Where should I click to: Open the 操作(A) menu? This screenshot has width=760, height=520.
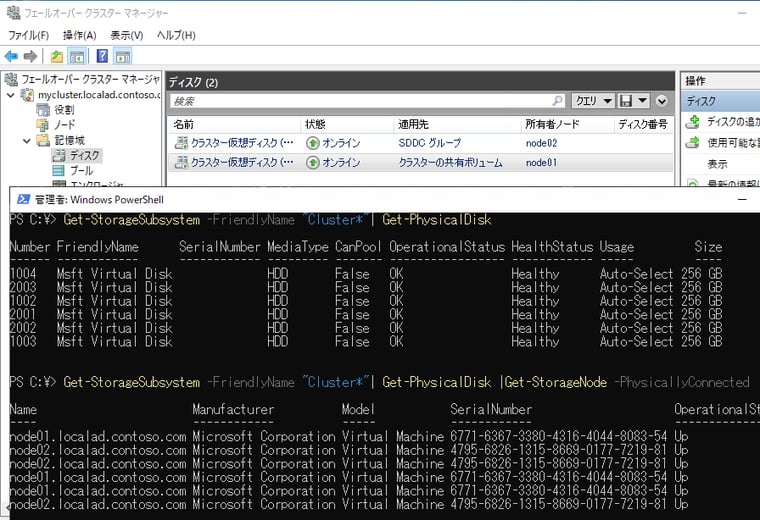[x=79, y=35]
